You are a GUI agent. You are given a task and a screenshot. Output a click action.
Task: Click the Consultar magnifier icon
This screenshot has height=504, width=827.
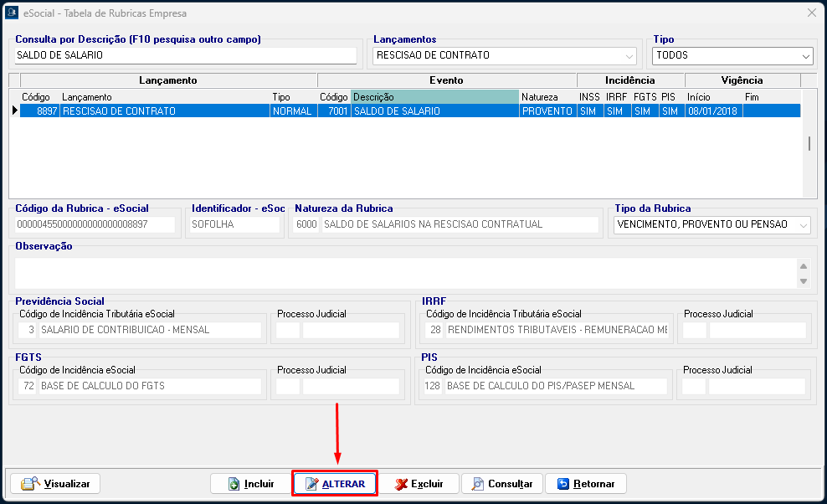pos(477,484)
